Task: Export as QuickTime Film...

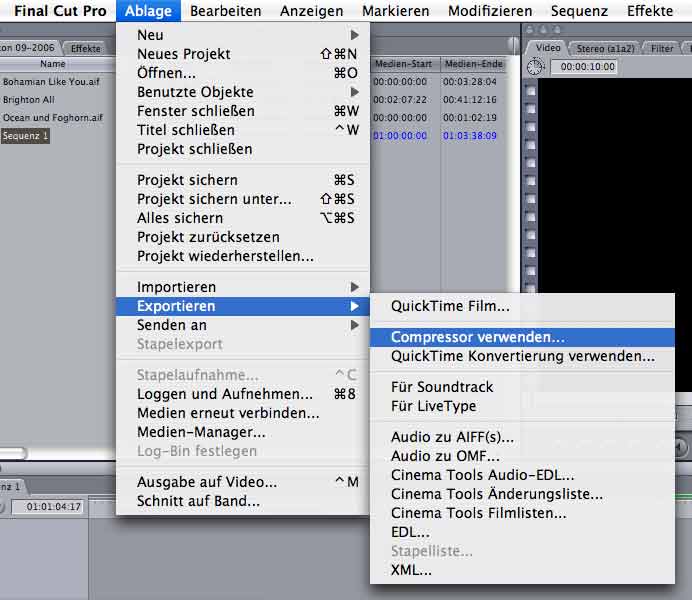Action: [523, 306]
